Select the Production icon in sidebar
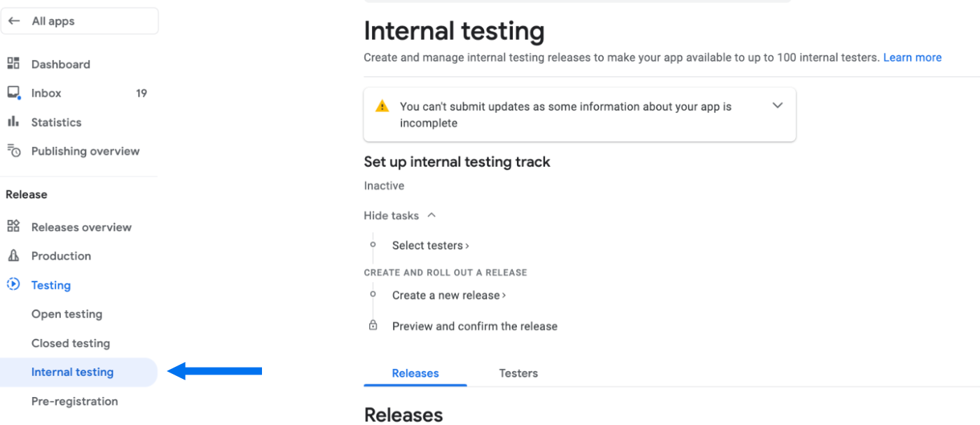This screenshot has width=980, height=425. (13, 256)
